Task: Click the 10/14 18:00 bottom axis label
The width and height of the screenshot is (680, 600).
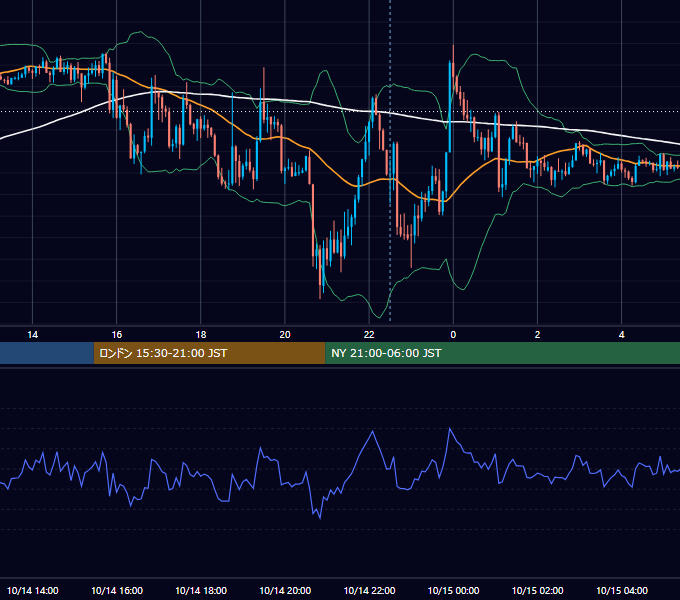Action: (201, 590)
